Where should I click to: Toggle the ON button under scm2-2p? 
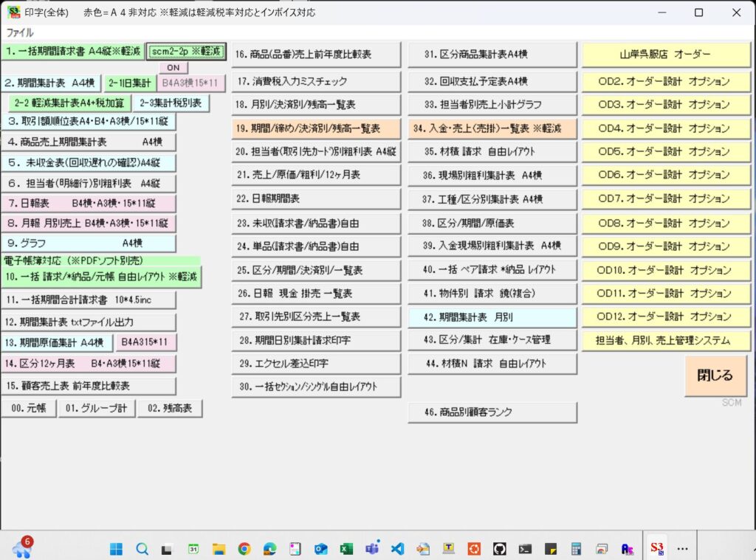(x=173, y=68)
